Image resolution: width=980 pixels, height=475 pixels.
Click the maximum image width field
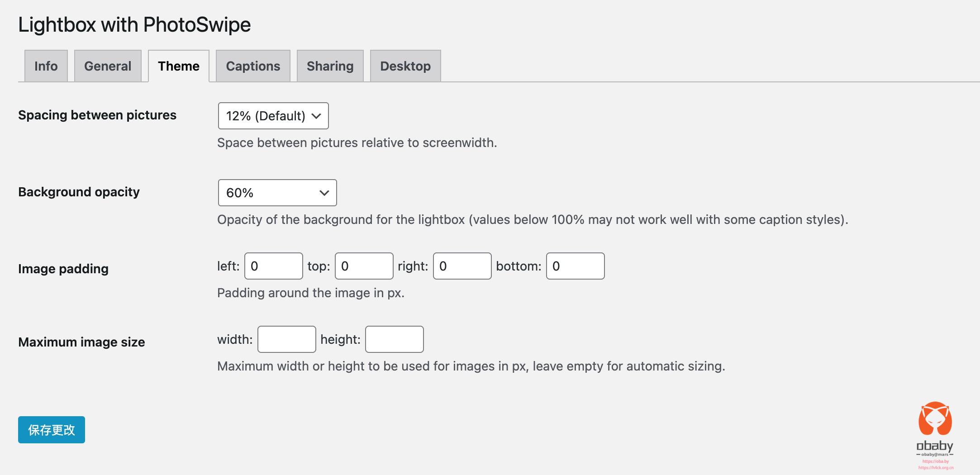287,339
